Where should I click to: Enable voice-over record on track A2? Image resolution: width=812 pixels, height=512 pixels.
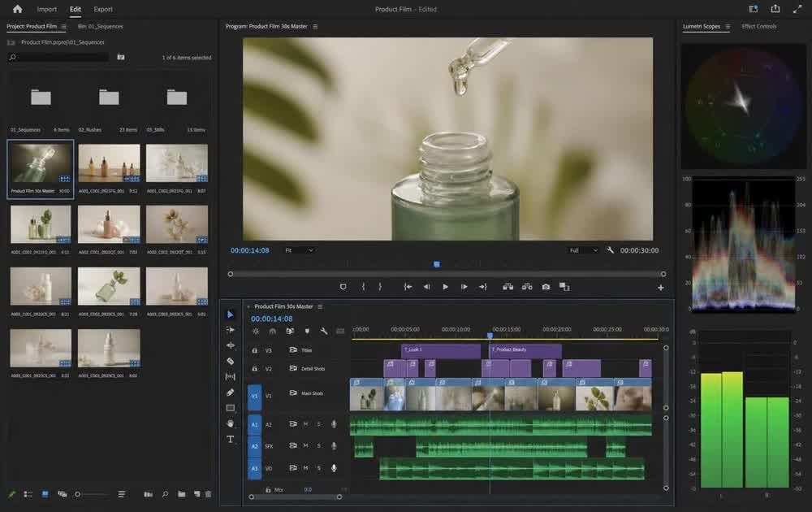tap(334, 424)
